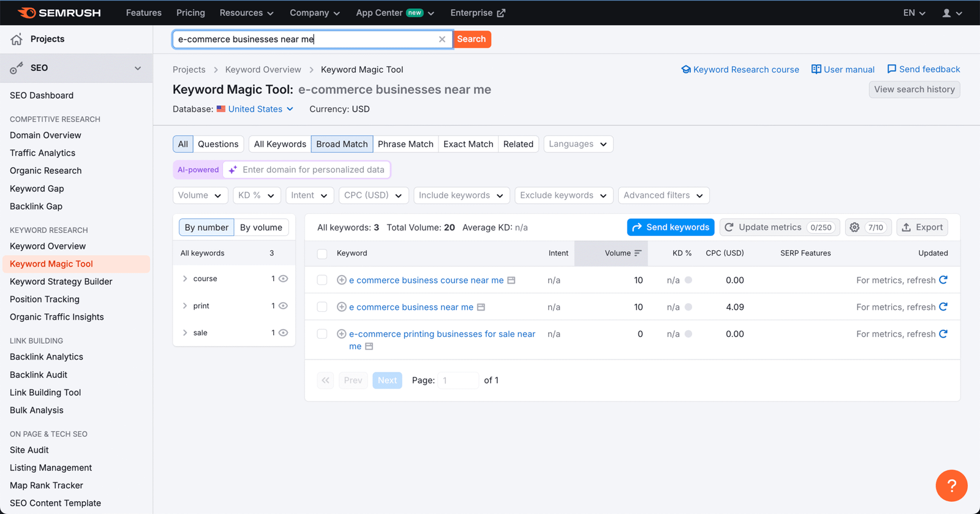View SERP icon for 'e commerce business near me'
The height and width of the screenshot is (514, 980).
pyautogui.click(x=481, y=308)
